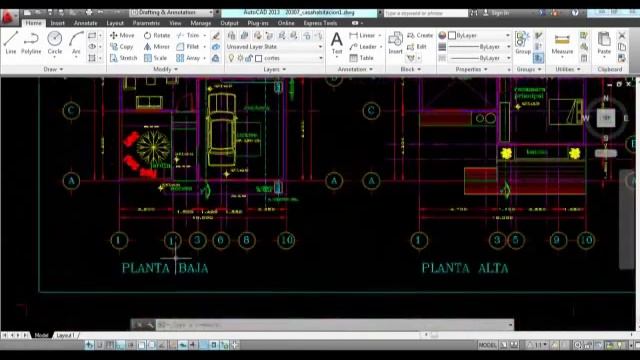Screen dimensions: 640x360
Task: Open the Drafting & Annotation workspace dropdown
Action: 171,13
